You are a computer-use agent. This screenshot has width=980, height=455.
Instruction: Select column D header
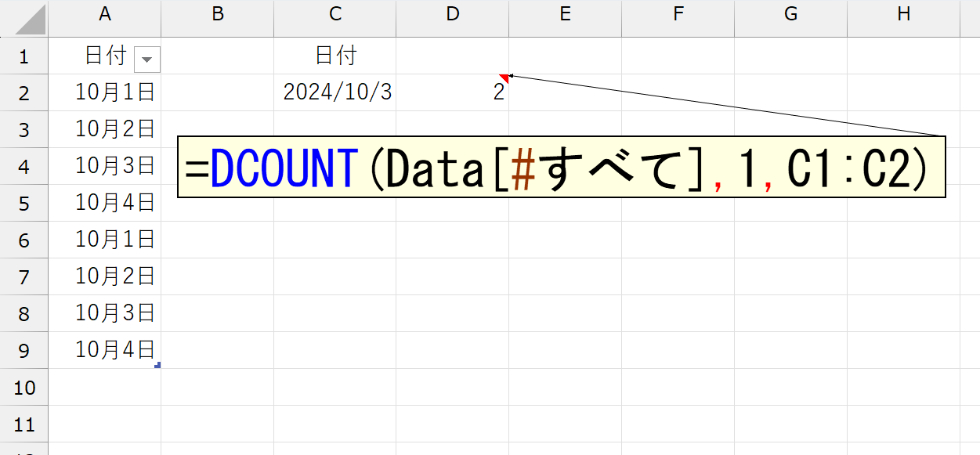[x=453, y=18]
